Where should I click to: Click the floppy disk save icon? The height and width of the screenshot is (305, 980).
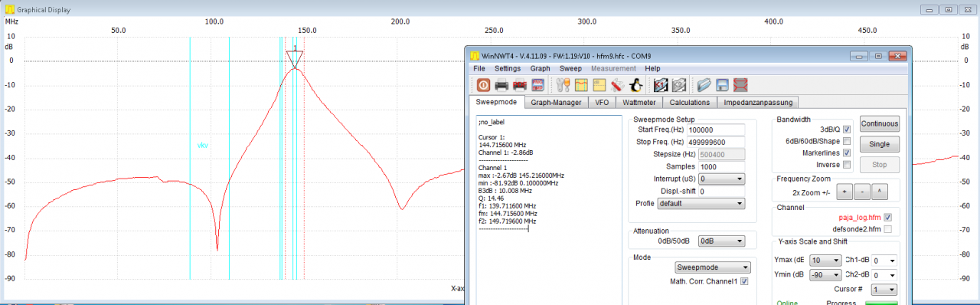click(x=722, y=85)
